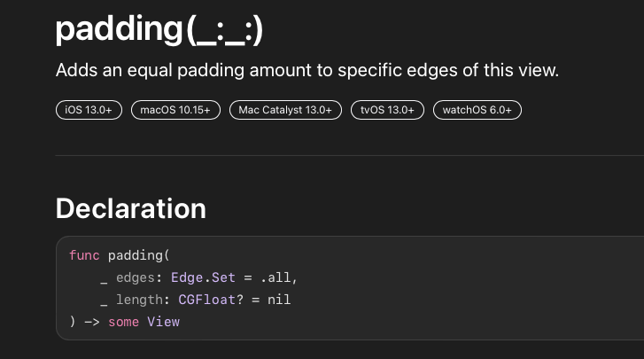Click the iOS 13.0+ availability badge

pyautogui.click(x=89, y=110)
